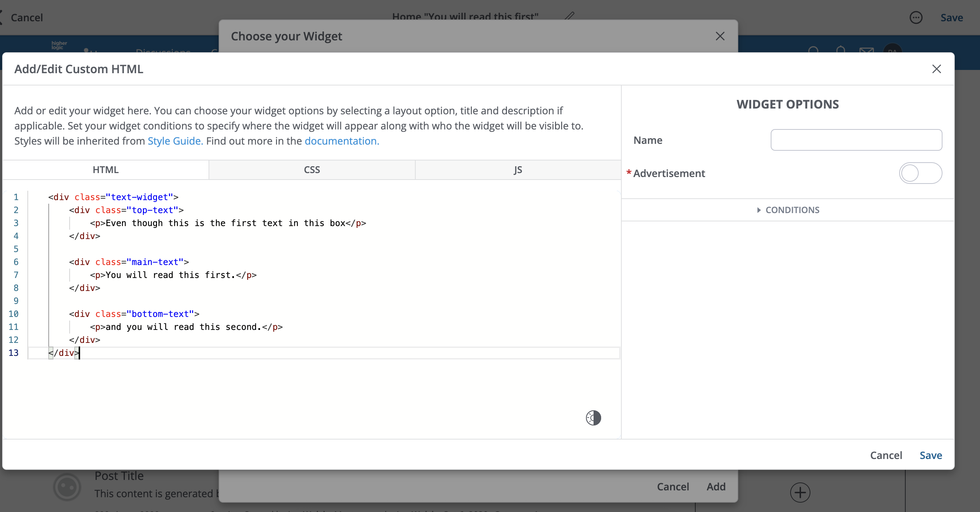Select the HTML tab
The image size is (980, 512).
[105, 170]
